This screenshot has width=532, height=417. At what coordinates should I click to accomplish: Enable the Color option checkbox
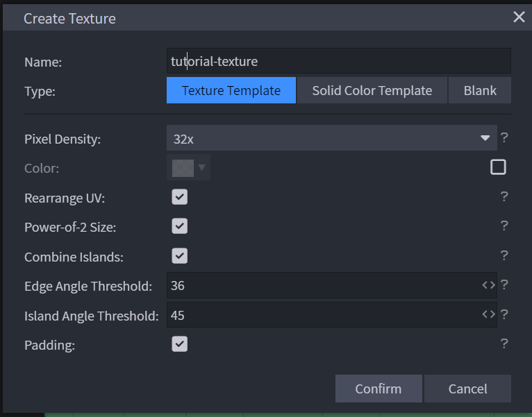(498, 167)
